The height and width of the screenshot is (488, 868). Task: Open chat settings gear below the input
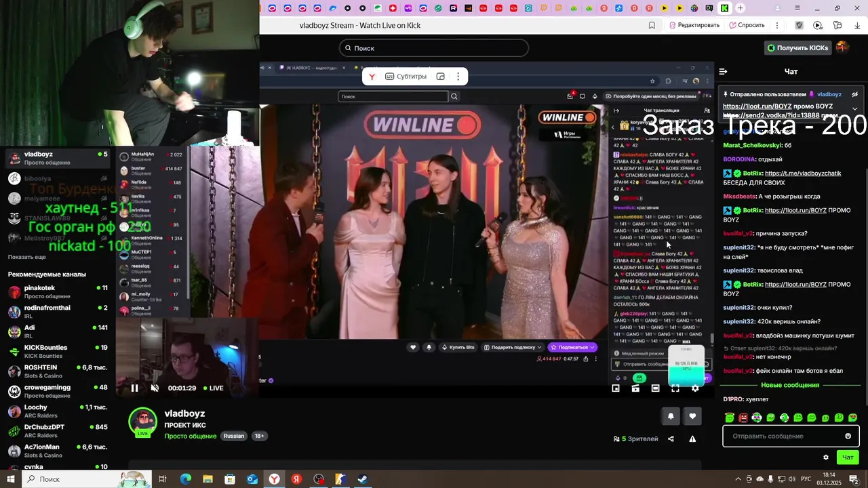coord(825,457)
